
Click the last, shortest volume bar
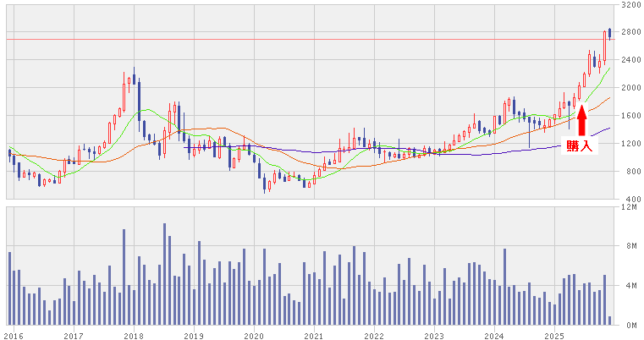(x=609, y=321)
